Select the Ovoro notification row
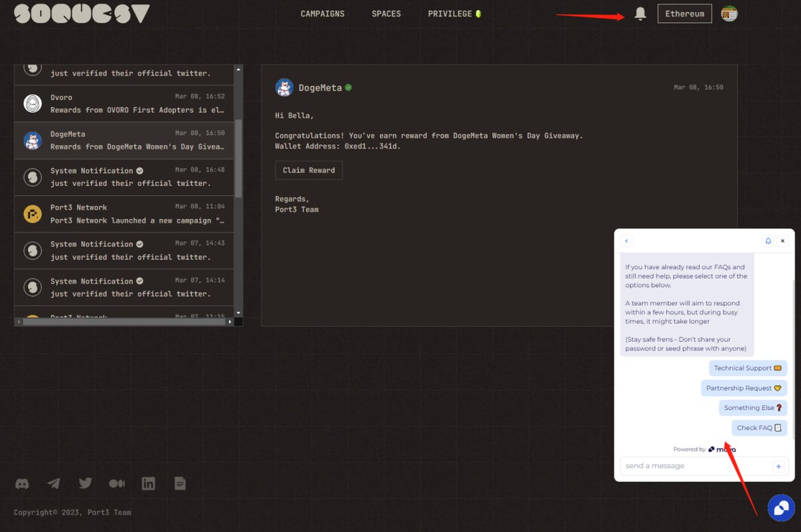The height and width of the screenshot is (532, 801). 124,103
